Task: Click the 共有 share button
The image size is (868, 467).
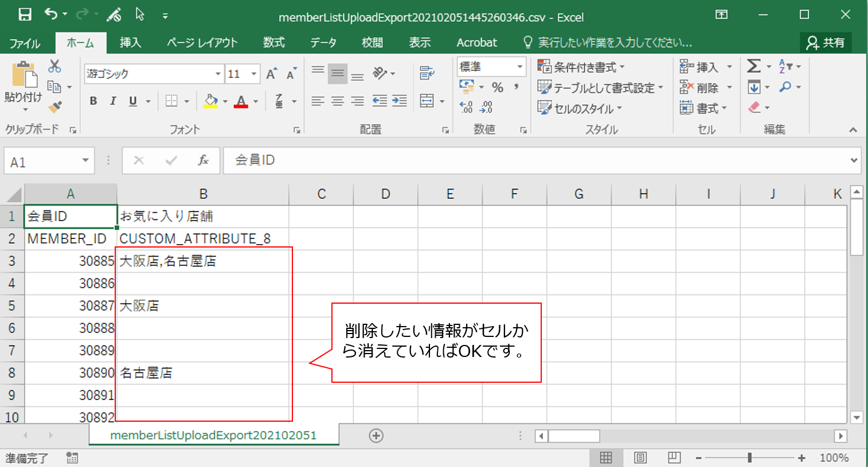Action: [826, 42]
